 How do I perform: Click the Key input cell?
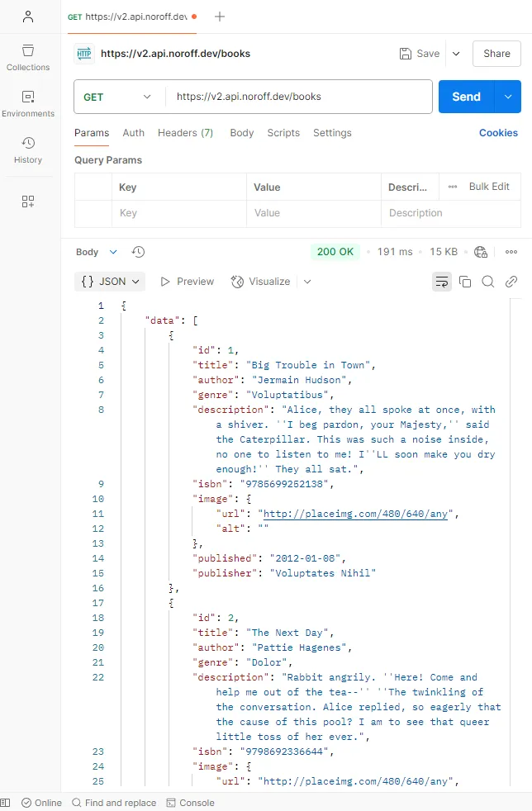click(179, 213)
